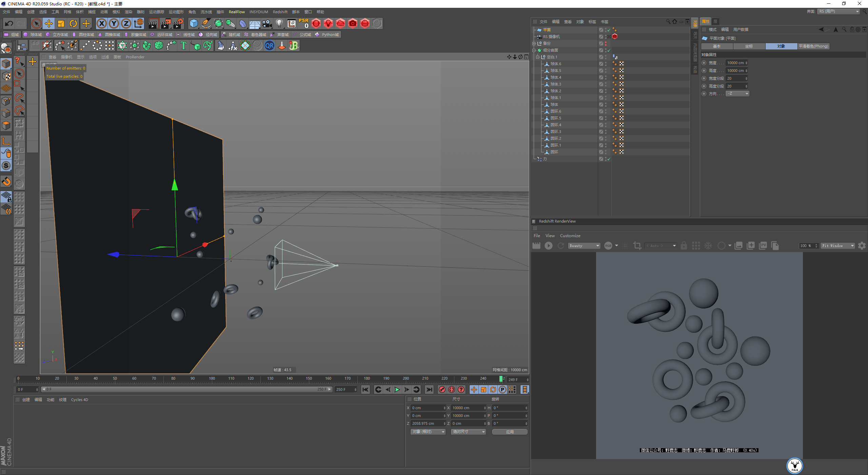The height and width of the screenshot is (475, 868).
Task: Switch to the 坐标 attributes tab
Action: point(749,46)
